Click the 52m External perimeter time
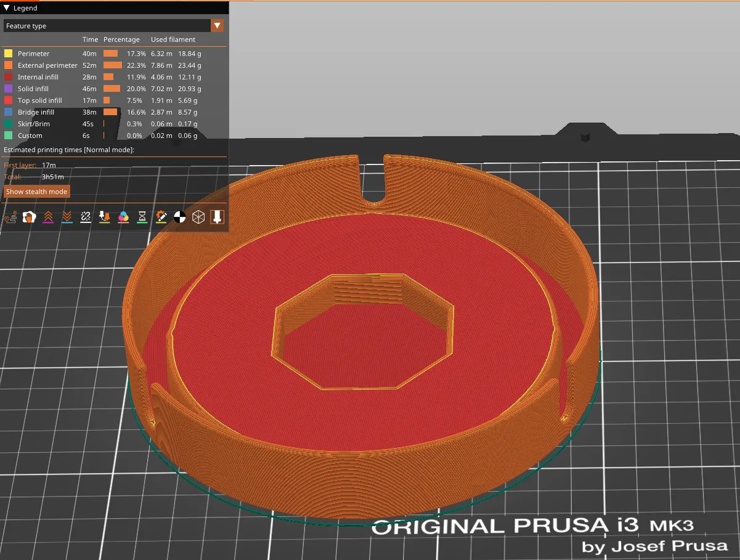740x560 pixels. [x=89, y=65]
